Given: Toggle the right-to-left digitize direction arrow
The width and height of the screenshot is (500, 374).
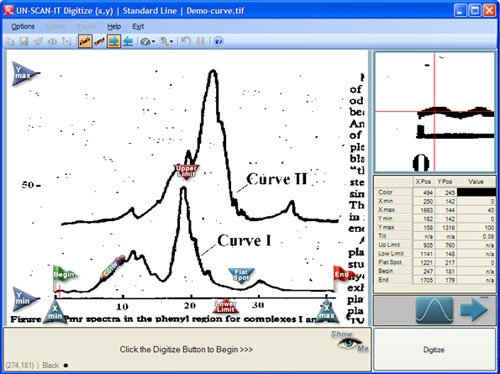Looking at the screenshot, I should (128, 42).
